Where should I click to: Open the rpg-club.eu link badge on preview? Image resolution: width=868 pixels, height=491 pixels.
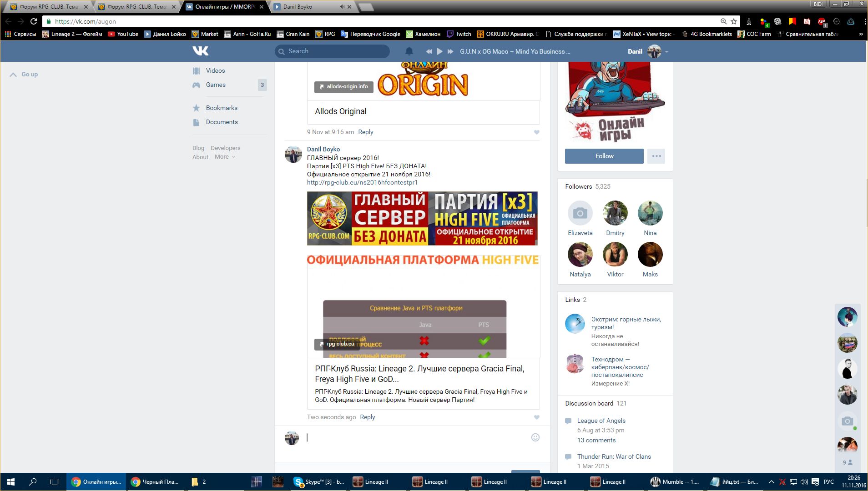click(x=337, y=344)
